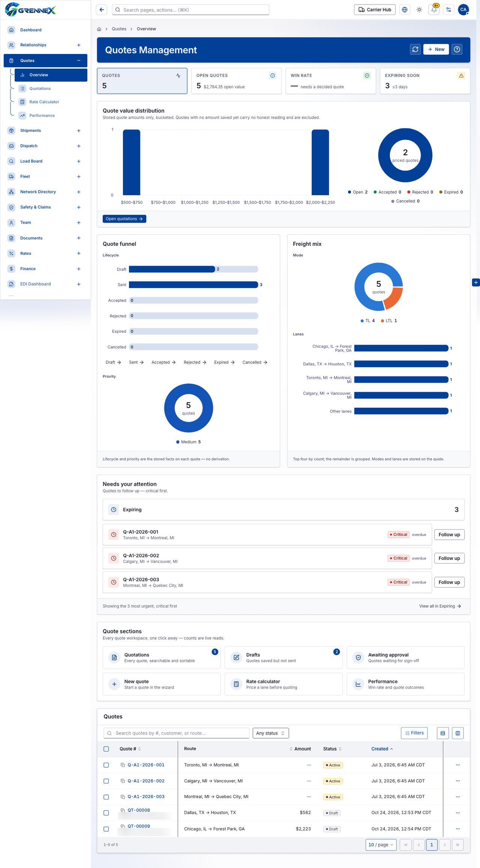Open the language globe icon
Image resolution: width=480 pixels, height=868 pixels.
click(x=405, y=10)
